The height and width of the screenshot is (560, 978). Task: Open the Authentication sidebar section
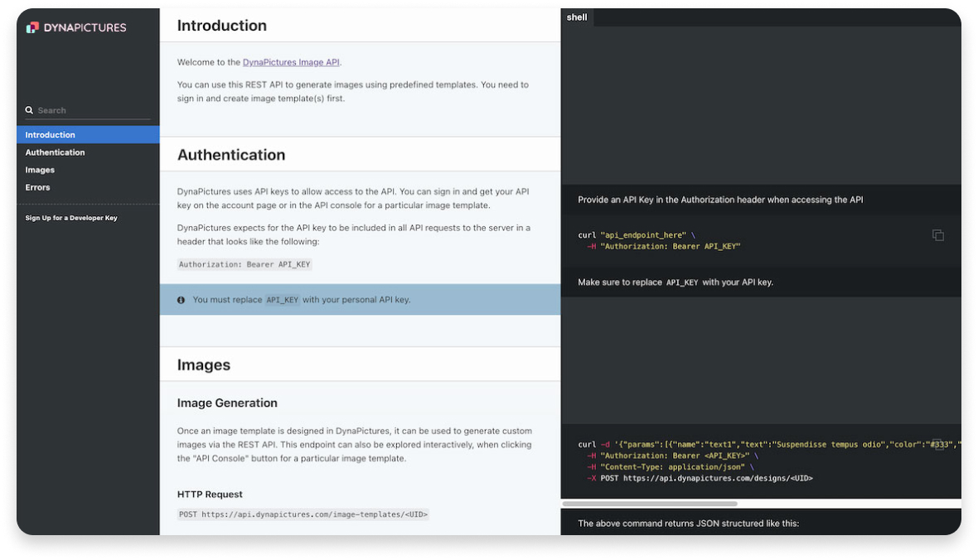pyautogui.click(x=88, y=152)
